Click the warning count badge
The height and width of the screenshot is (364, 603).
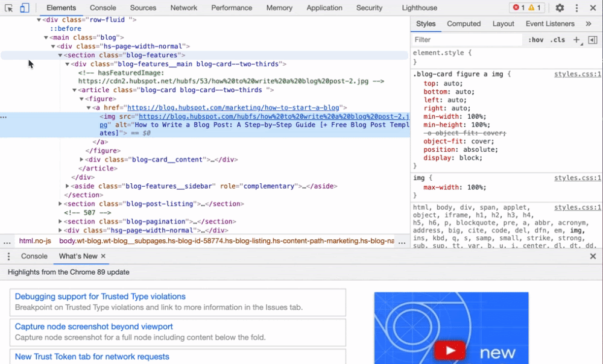533,8
